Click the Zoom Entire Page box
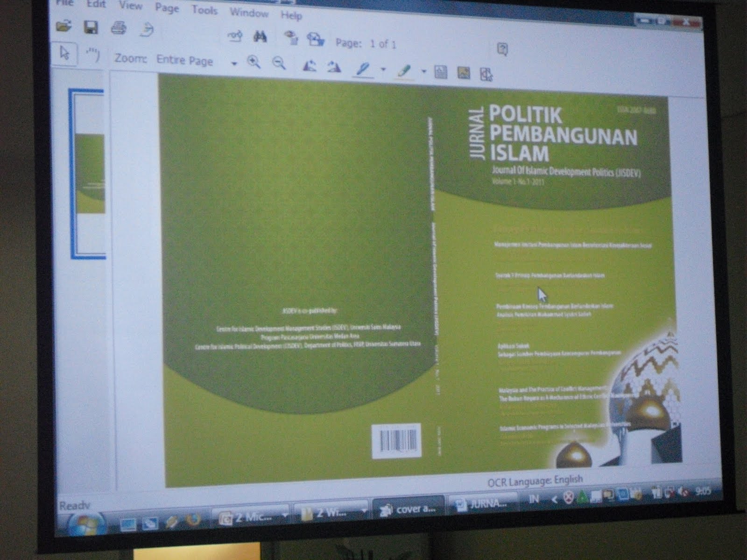 (x=185, y=60)
